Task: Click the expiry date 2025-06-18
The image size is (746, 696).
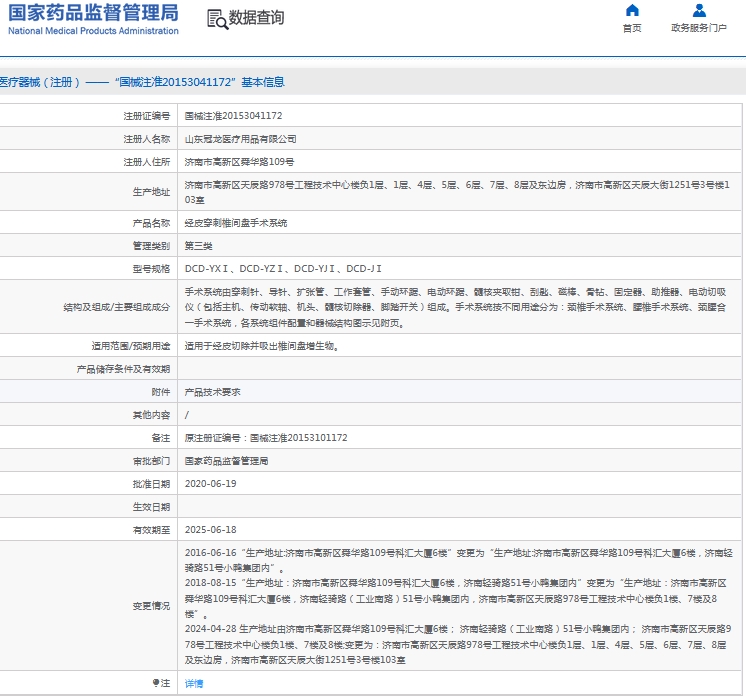Action: click(x=210, y=530)
